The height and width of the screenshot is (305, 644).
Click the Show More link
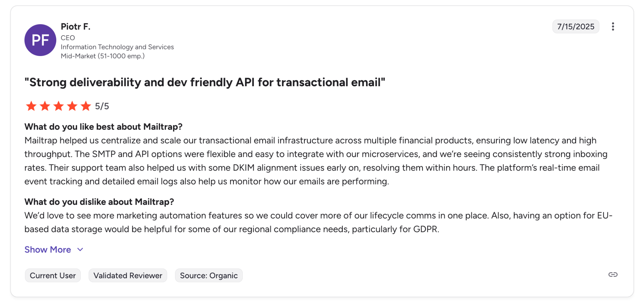(47, 250)
